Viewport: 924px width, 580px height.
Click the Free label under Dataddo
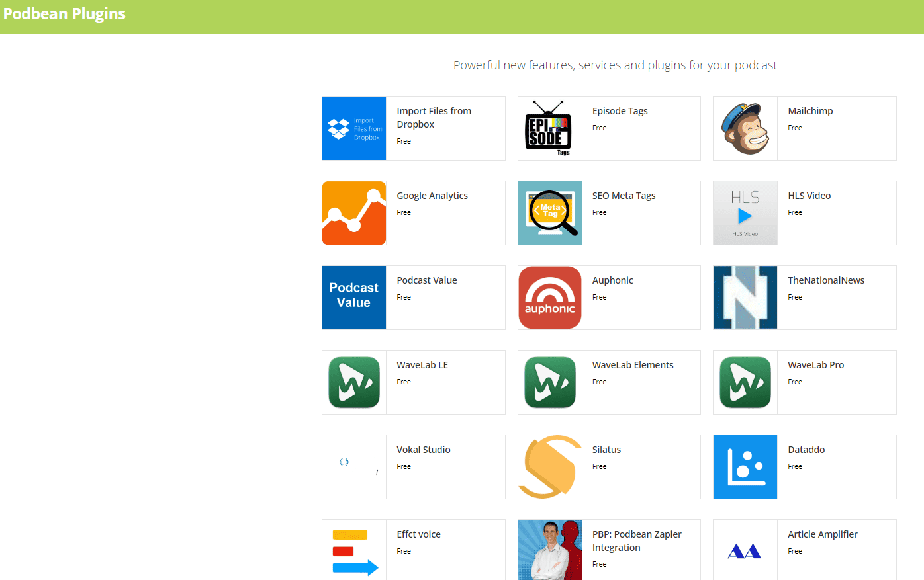tap(795, 466)
